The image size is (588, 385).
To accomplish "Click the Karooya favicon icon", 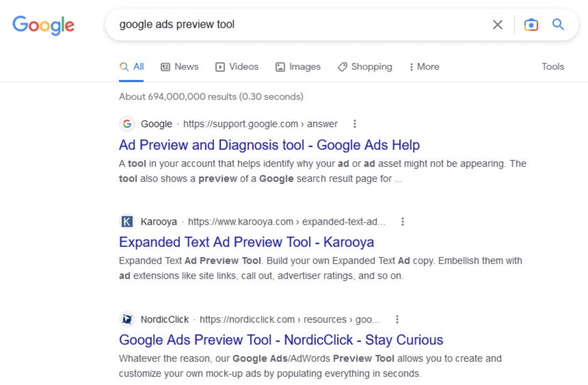I will [127, 222].
